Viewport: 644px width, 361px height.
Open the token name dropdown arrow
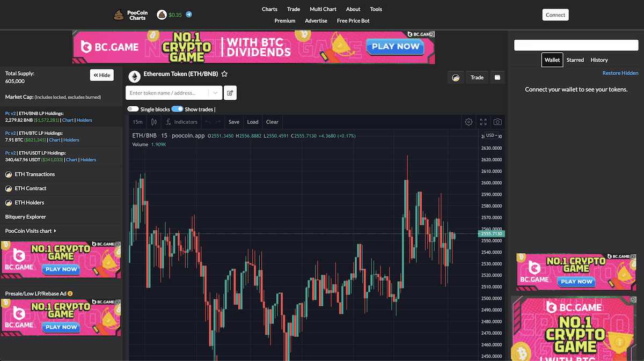[215, 93]
